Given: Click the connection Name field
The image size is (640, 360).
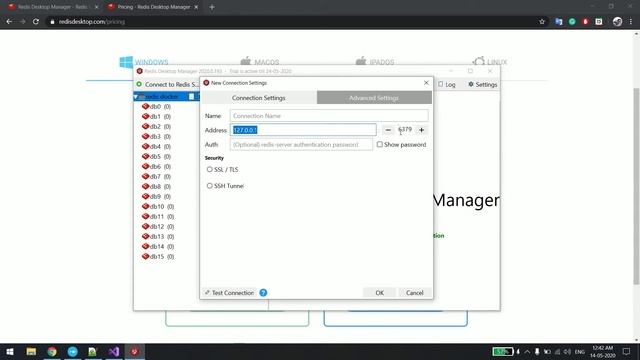Looking at the screenshot, I should click(329, 116).
